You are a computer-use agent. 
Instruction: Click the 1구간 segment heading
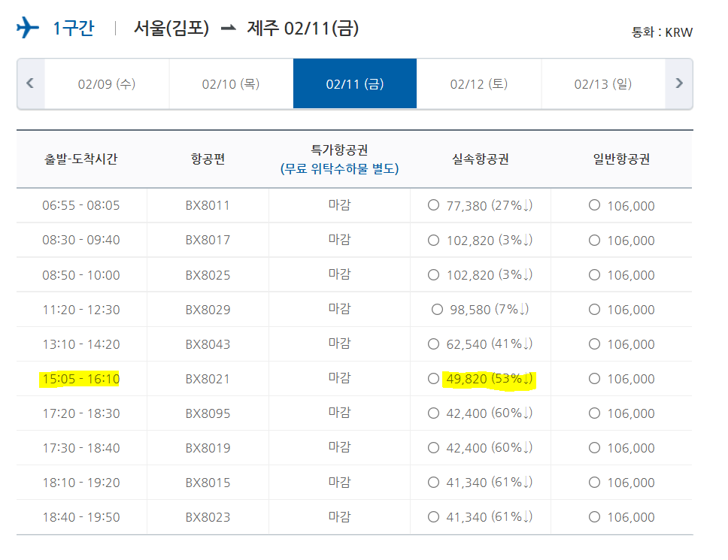pos(74,29)
